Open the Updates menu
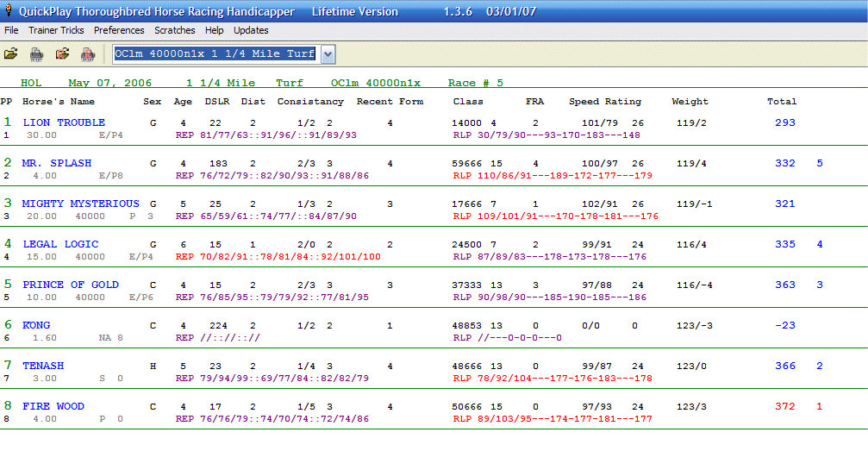The width and height of the screenshot is (868, 451). click(x=251, y=30)
